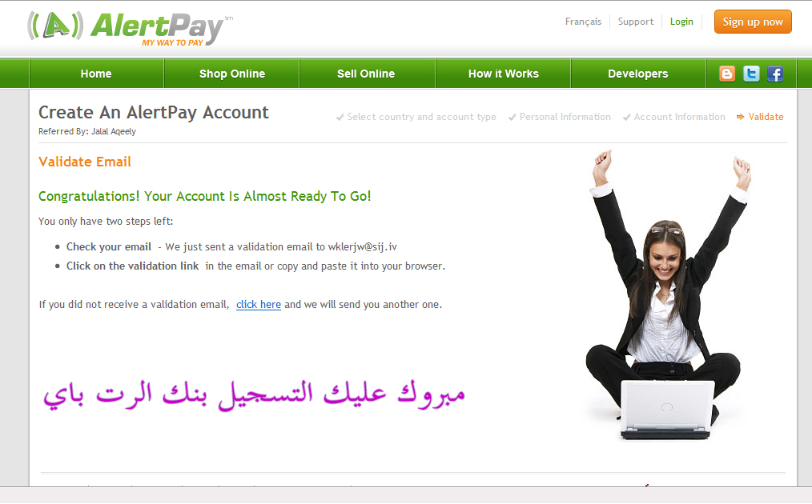The image size is (812, 504).
Task: Click here to resend validation email
Action: [259, 304]
